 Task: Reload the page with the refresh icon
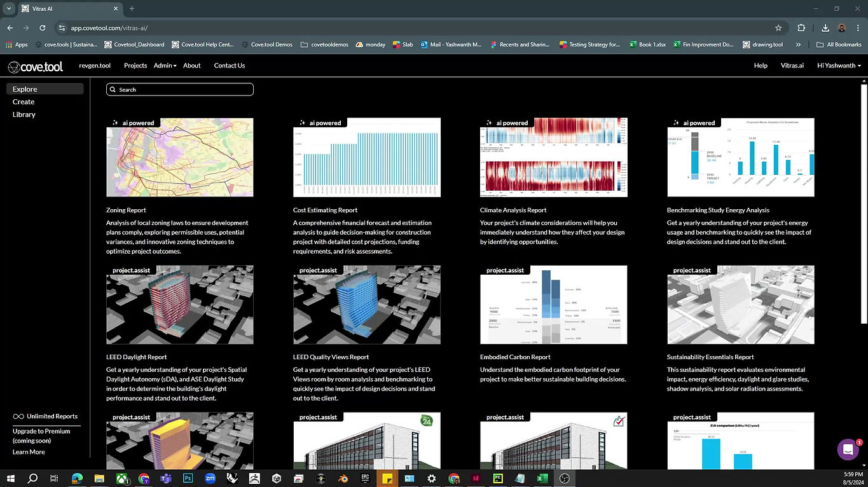pyautogui.click(x=43, y=28)
